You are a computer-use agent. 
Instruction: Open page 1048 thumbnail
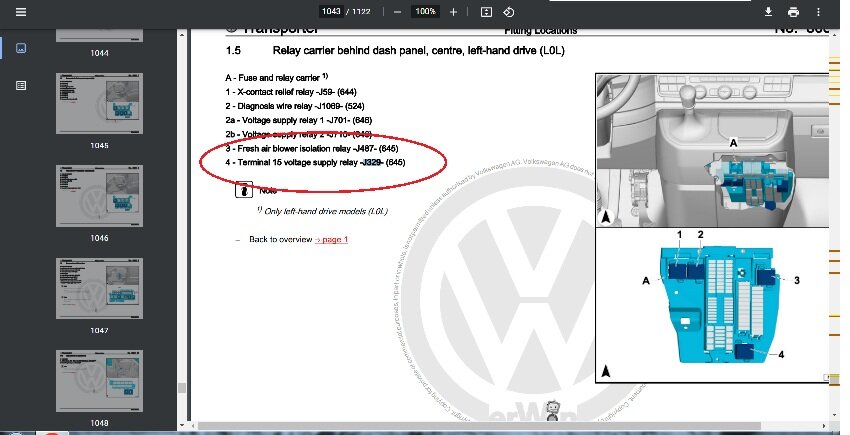pos(99,381)
